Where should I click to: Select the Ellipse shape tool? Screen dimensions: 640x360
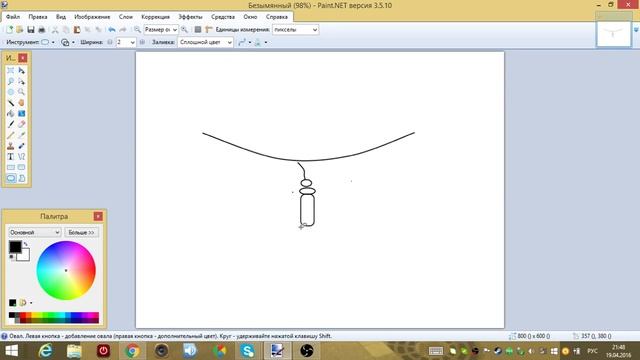coord(11,178)
